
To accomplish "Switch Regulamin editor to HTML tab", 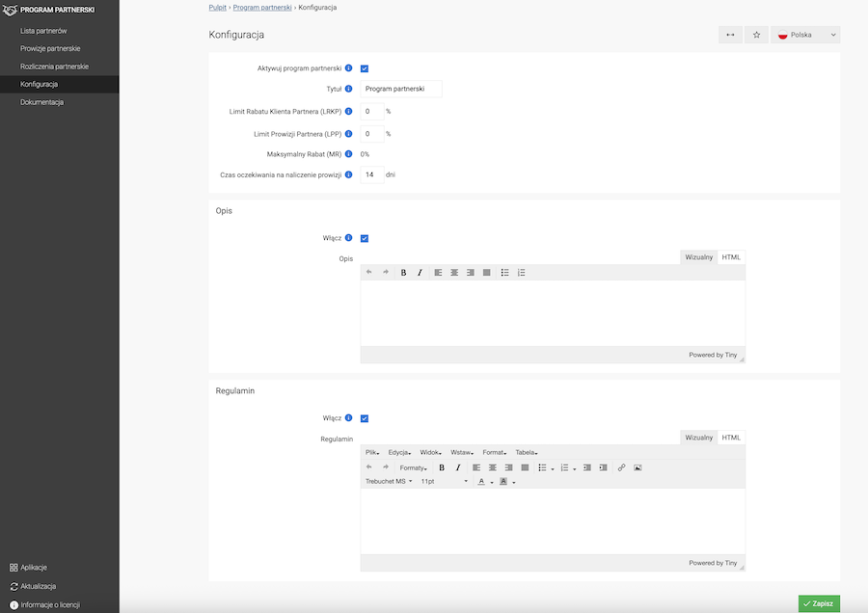I will coord(731,438).
